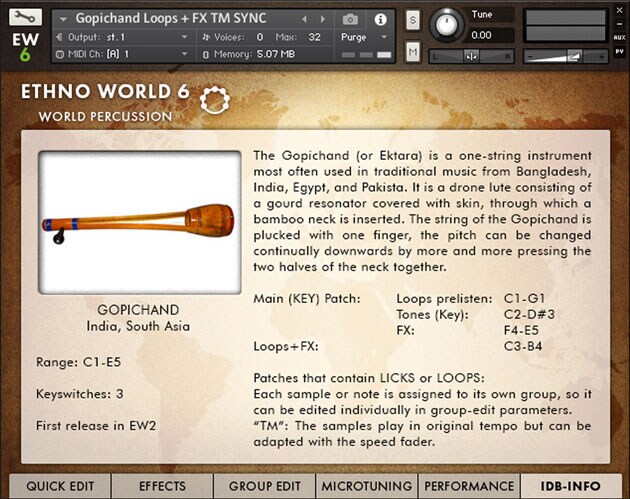Click the Tune value 0.00
The width and height of the screenshot is (630, 499).
point(481,35)
